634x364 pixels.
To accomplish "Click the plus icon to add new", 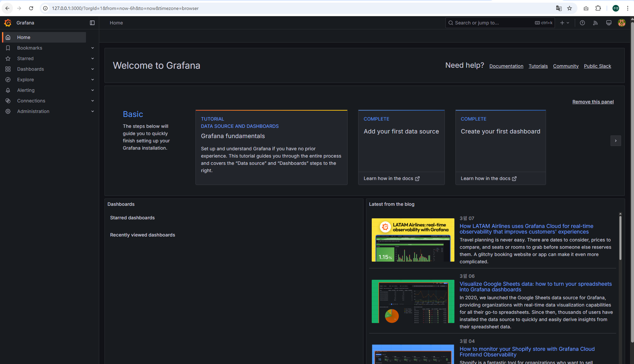I will [565, 23].
